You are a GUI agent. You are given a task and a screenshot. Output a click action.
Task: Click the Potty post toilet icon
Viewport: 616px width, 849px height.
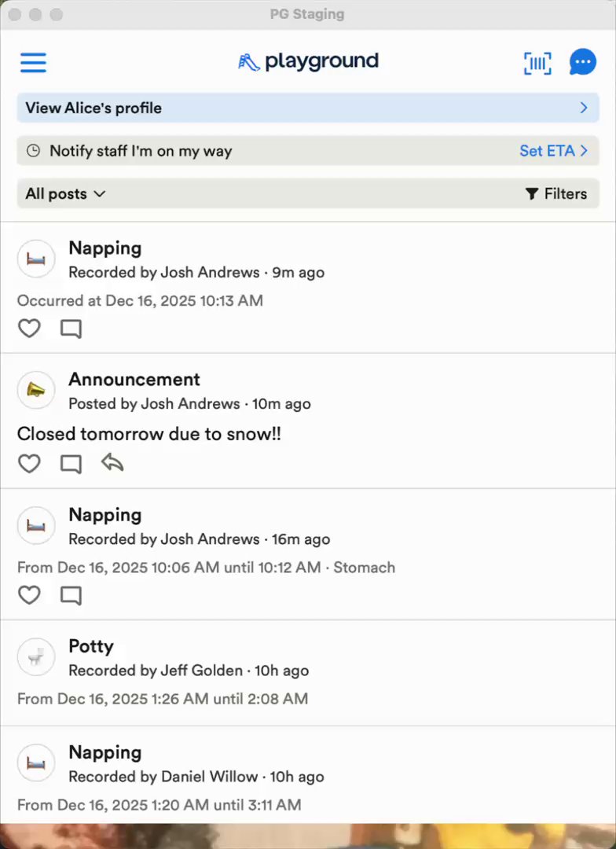pyautogui.click(x=36, y=657)
